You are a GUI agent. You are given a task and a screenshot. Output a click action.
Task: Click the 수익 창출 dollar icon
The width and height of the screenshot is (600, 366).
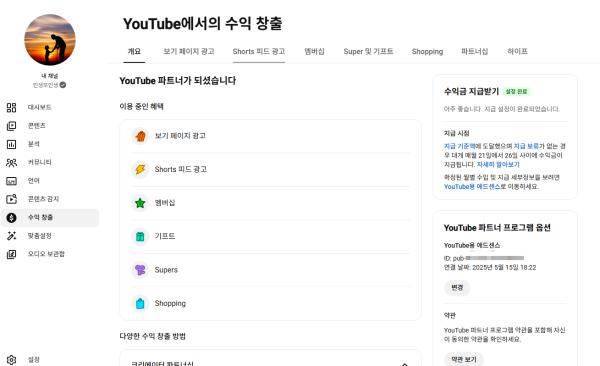click(x=11, y=217)
